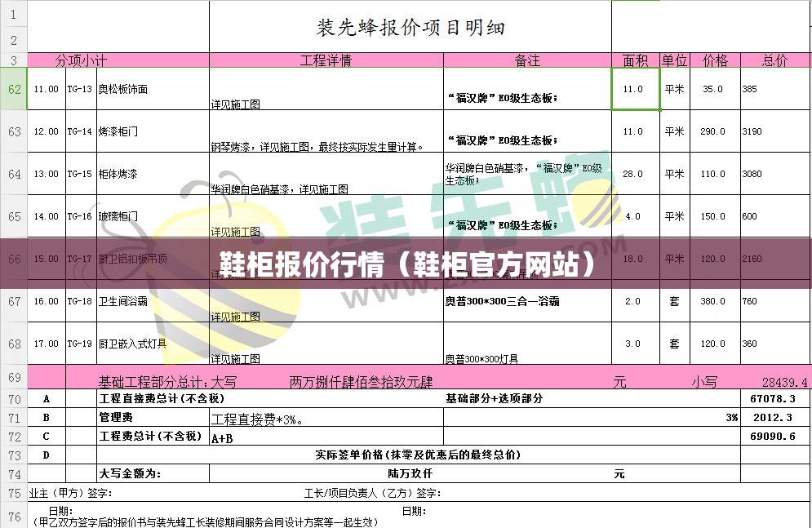Select the active area cell in row 62
The image size is (812, 528).
(636, 89)
